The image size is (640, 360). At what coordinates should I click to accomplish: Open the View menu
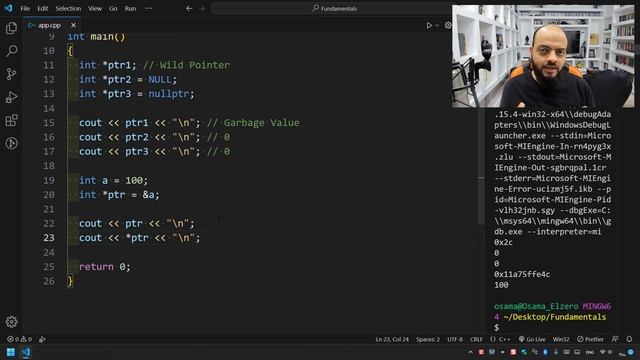point(95,8)
